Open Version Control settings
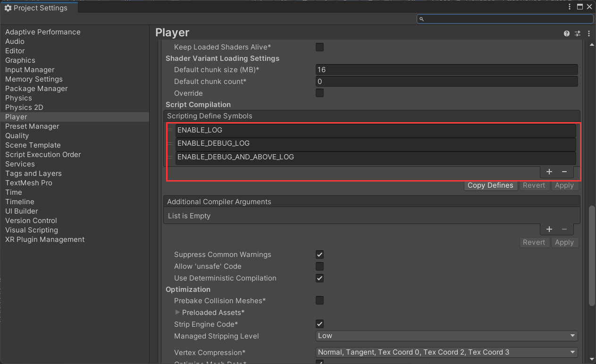Image resolution: width=596 pixels, height=364 pixels. (x=31, y=221)
